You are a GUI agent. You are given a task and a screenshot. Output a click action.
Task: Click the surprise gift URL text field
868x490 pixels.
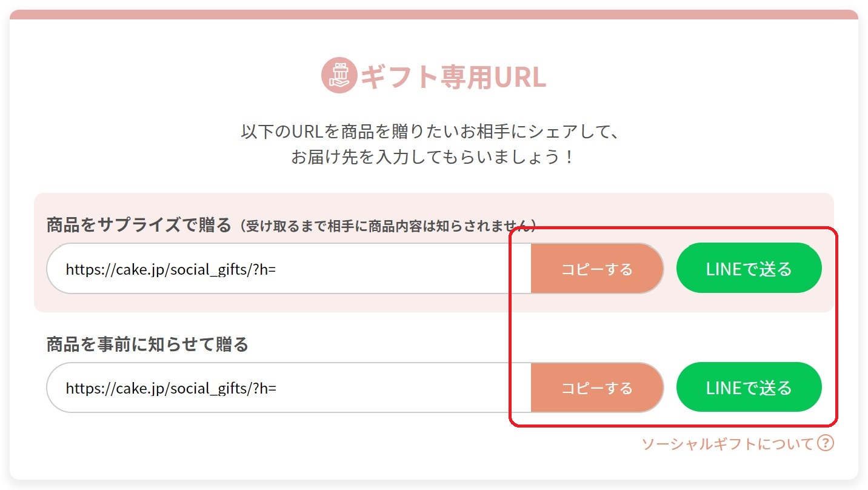click(x=289, y=269)
